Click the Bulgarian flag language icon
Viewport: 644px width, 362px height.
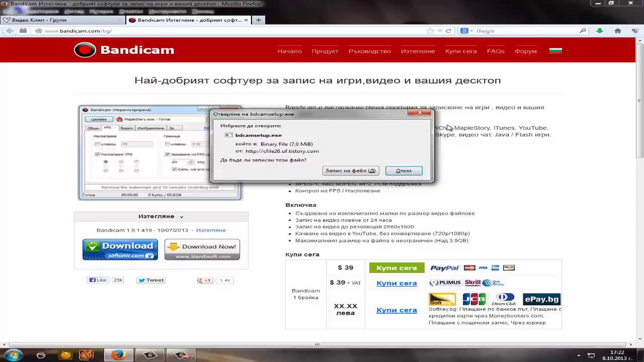[555, 51]
